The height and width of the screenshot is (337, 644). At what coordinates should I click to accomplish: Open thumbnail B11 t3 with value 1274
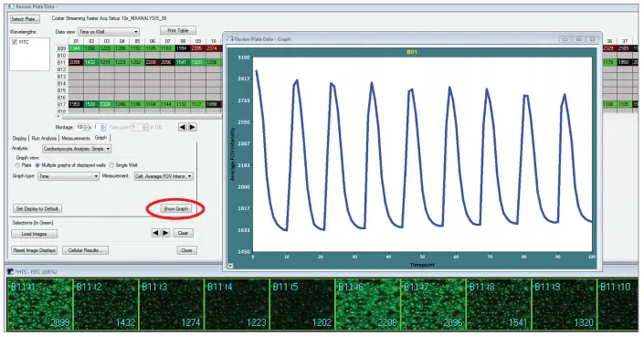click(171, 304)
